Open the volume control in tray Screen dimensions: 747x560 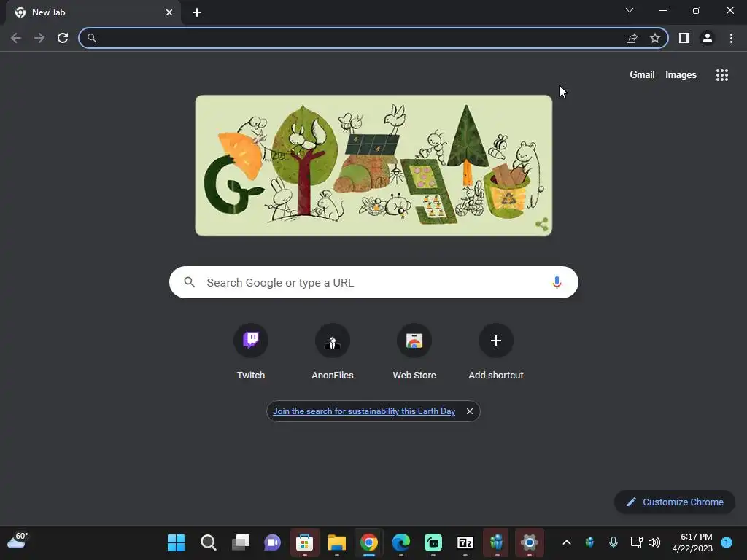click(654, 542)
